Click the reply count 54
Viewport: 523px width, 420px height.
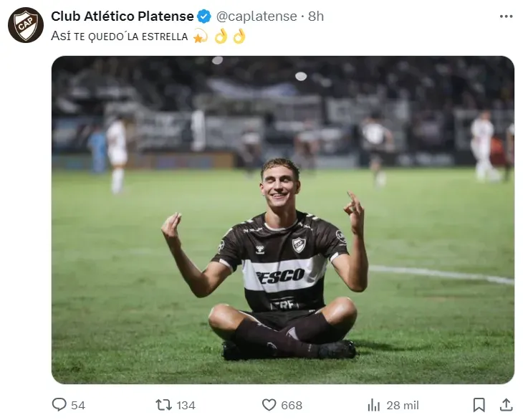tap(78, 405)
